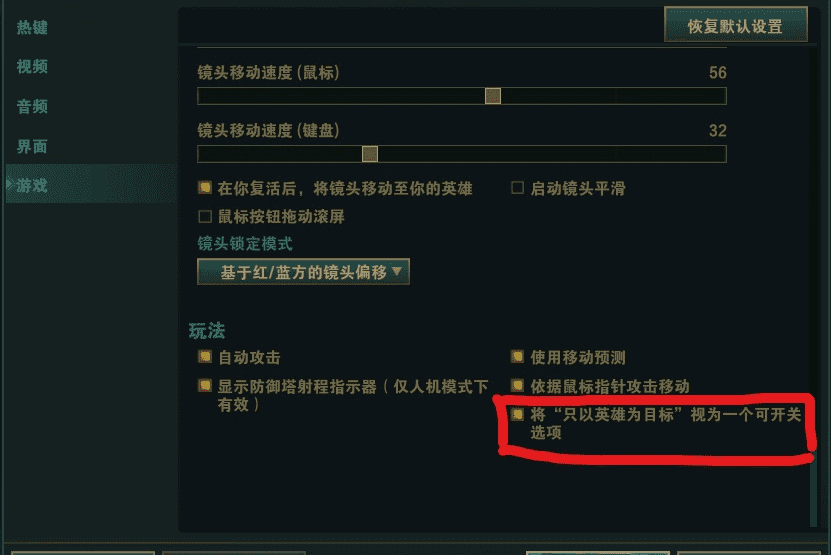The height and width of the screenshot is (555, 831).
Task: Click the keyboard camera speed slider handle
Action: (x=369, y=154)
